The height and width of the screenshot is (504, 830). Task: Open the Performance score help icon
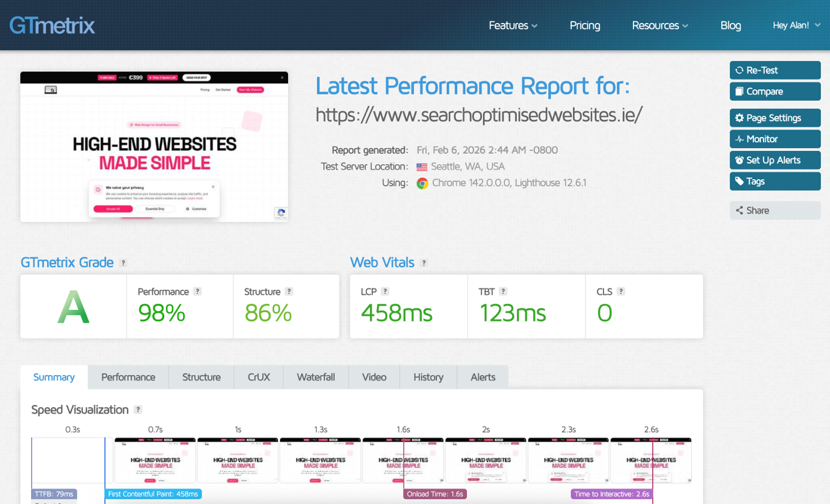198,291
